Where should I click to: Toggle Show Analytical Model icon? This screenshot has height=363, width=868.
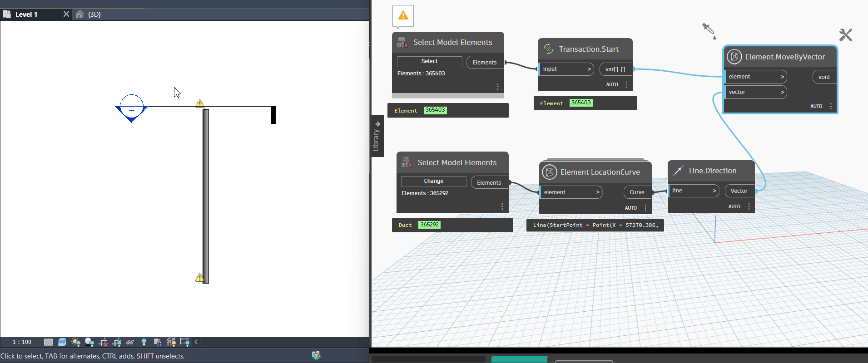coord(171,342)
